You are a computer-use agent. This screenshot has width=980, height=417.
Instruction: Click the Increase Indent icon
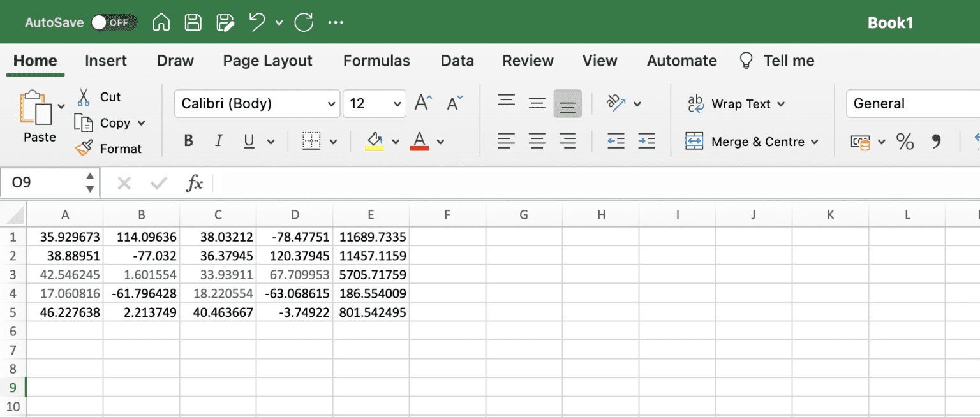(646, 141)
